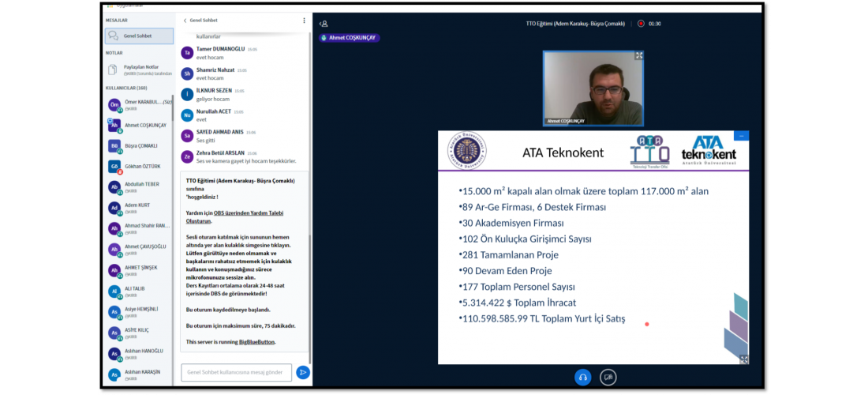This screenshot has width=868, height=395.
Task: Click Gökhan ÖZTÜRK's avatar icon
Action: pyautogui.click(x=114, y=167)
